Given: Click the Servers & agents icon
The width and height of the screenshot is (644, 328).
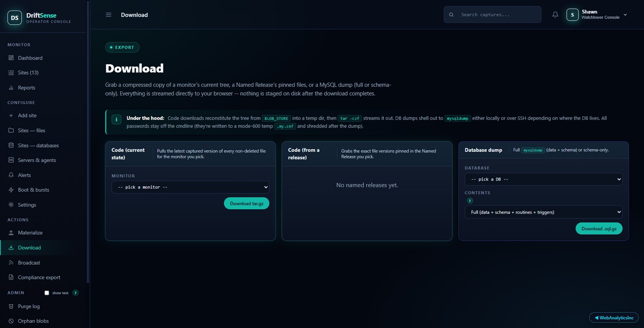Looking at the screenshot, I should pos(11,160).
